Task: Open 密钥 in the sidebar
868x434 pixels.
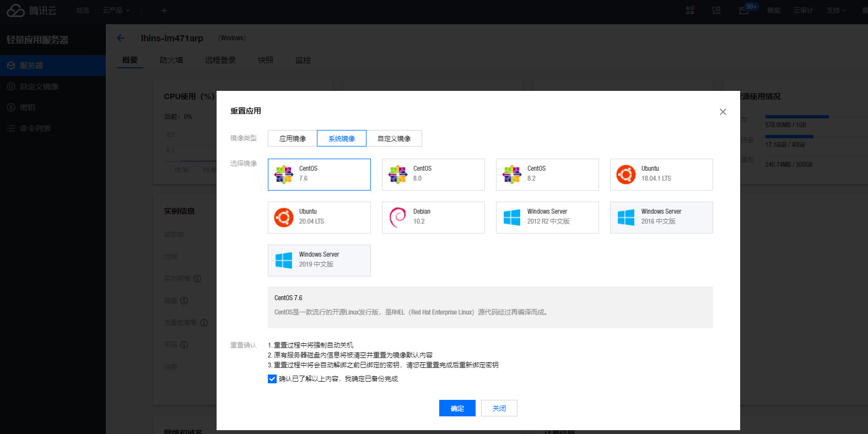Action: point(53,107)
